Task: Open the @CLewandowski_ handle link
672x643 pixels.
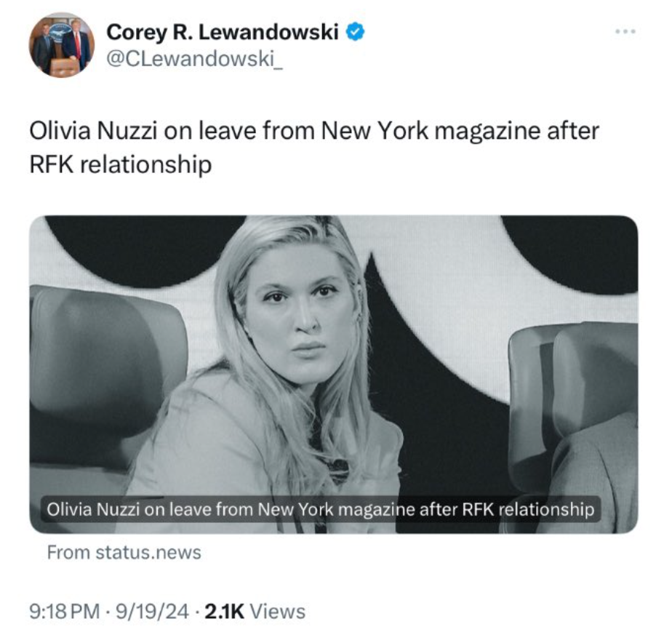Action: click(x=194, y=59)
